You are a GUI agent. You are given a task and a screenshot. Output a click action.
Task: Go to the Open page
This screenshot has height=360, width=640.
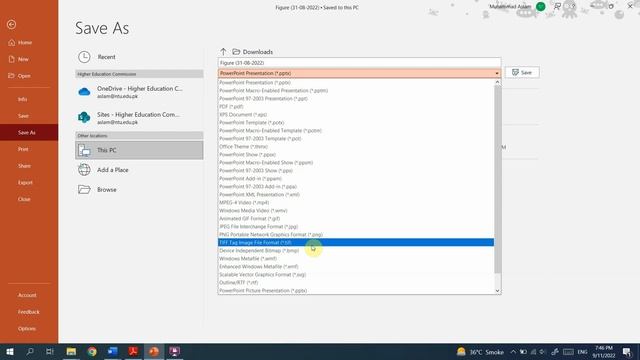[x=24, y=76]
